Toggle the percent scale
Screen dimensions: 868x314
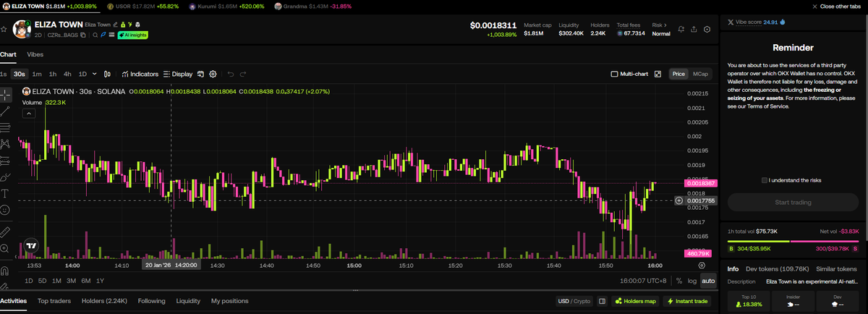pos(679,281)
